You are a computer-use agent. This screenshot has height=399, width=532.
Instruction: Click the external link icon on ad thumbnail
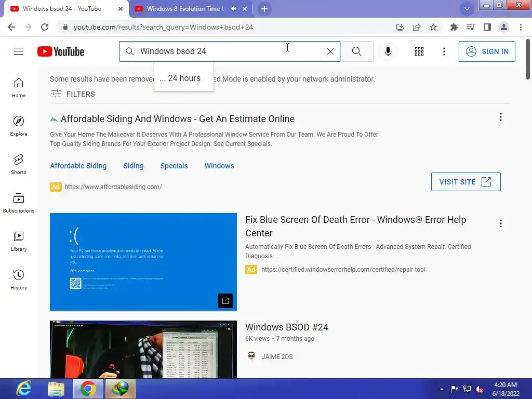225,301
